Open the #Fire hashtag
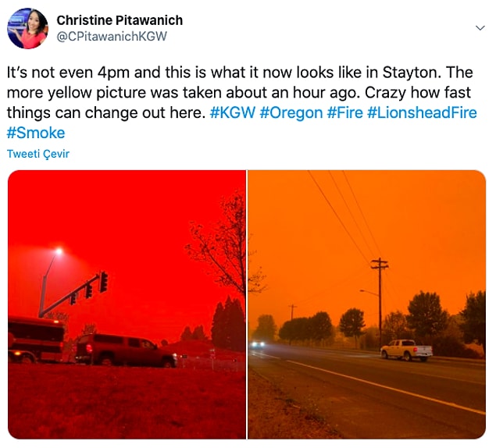 (344, 113)
